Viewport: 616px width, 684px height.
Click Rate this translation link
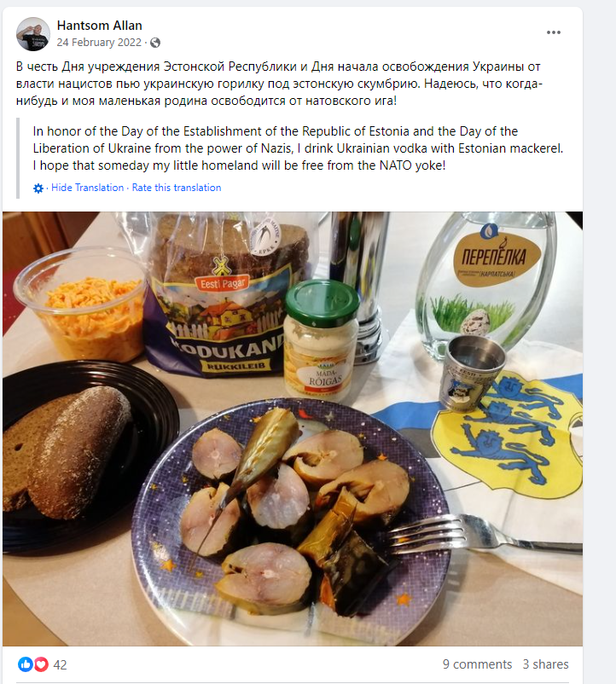pyautogui.click(x=177, y=188)
